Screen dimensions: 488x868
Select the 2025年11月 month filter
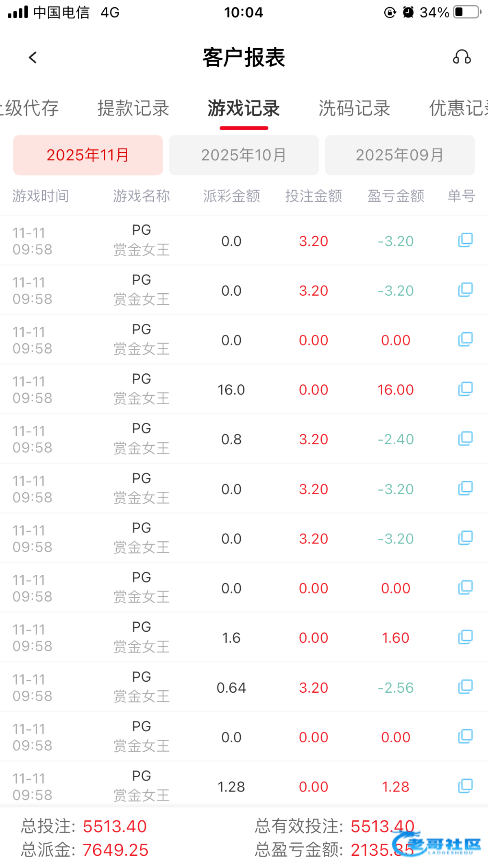click(x=88, y=155)
